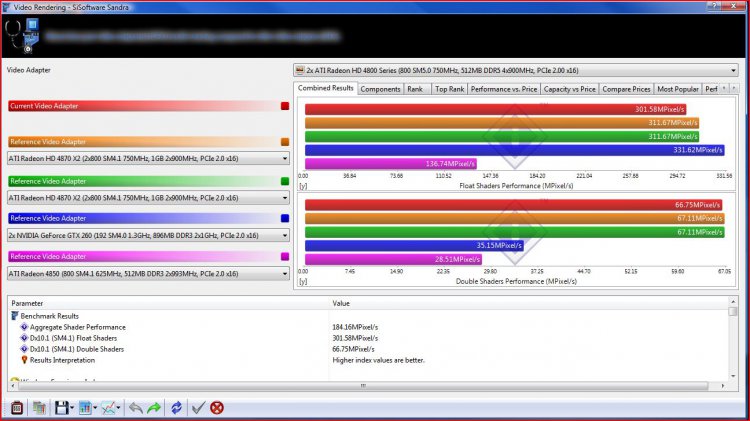Open the line graph icon's dropdown arrow
Screen dimensions: 750x421
(118, 408)
